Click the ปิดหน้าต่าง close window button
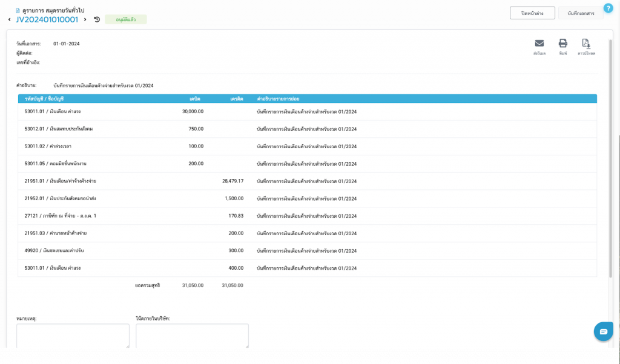 click(x=532, y=13)
